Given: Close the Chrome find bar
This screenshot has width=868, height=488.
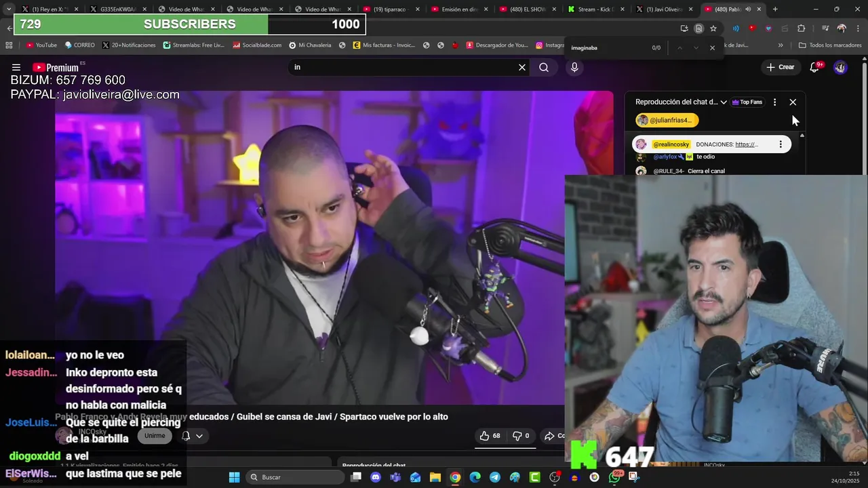Looking at the screenshot, I should (x=712, y=48).
